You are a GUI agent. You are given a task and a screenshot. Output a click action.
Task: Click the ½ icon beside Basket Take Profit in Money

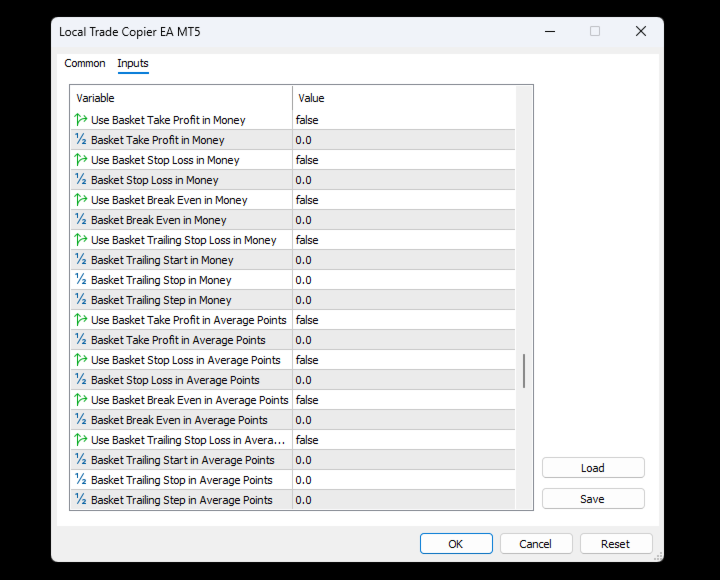click(81, 140)
